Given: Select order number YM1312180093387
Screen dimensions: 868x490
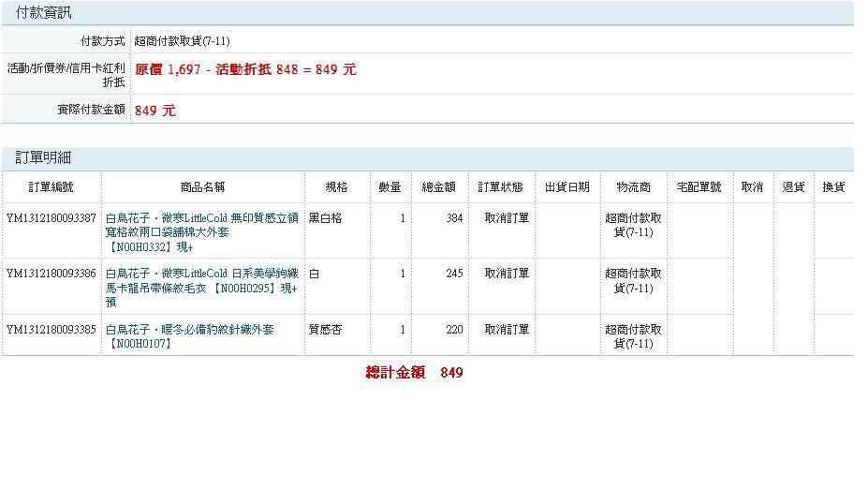Looking at the screenshot, I should tap(51, 218).
